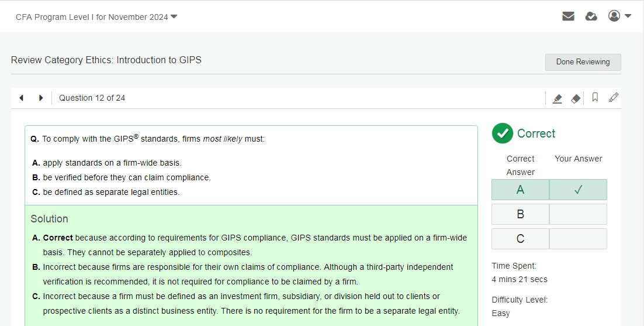Click answer row A in results panel
Viewport: 644px width, 326px height.
tap(520, 190)
